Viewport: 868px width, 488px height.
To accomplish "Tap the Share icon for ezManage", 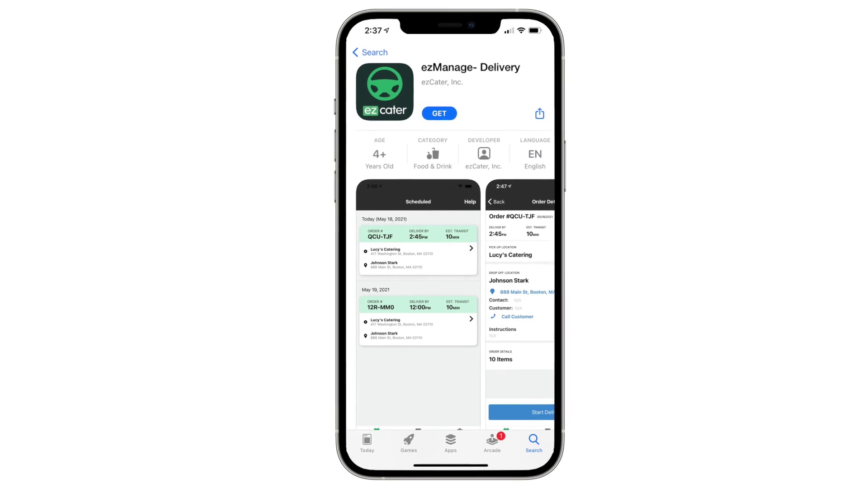I will point(539,113).
